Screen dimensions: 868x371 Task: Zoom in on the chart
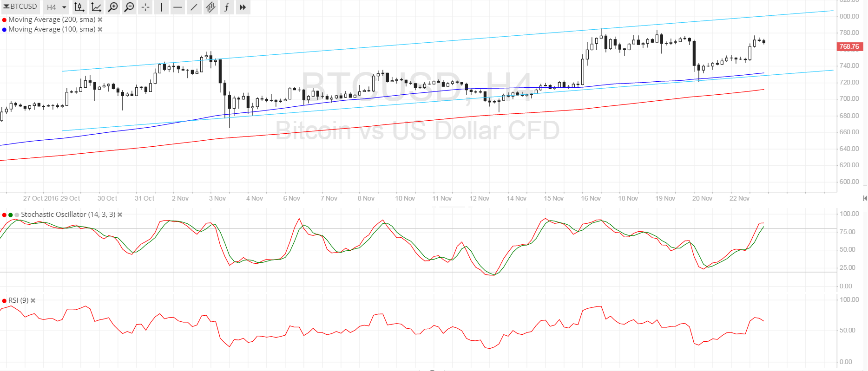112,7
